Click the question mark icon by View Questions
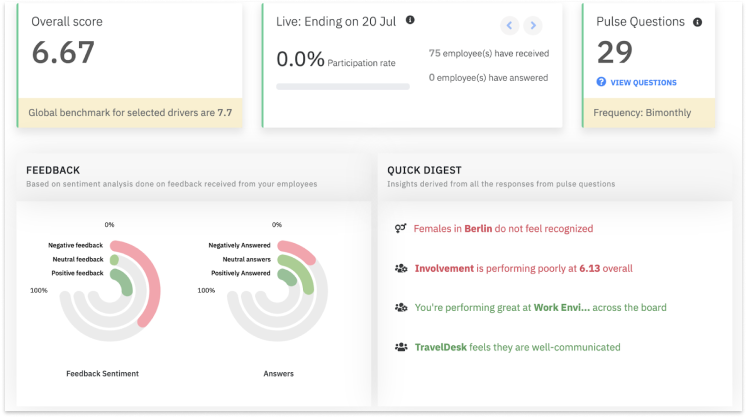The height and width of the screenshot is (417, 747). pos(601,82)
